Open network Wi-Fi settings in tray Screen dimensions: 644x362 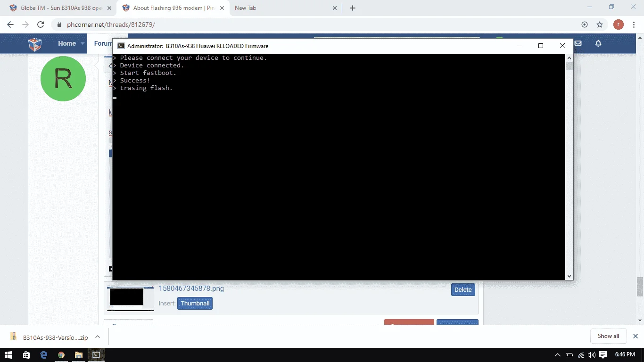click(580, 355)
